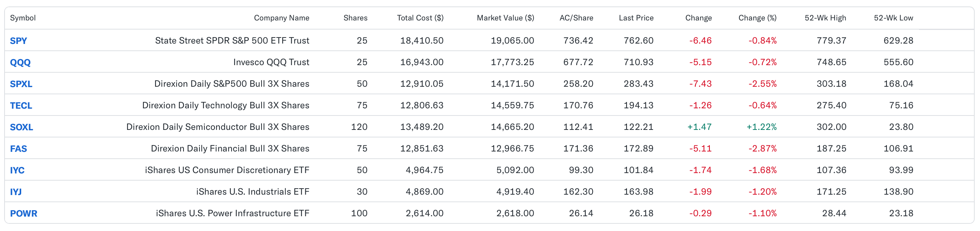Select SPY last price 762.60

(638, 41)
